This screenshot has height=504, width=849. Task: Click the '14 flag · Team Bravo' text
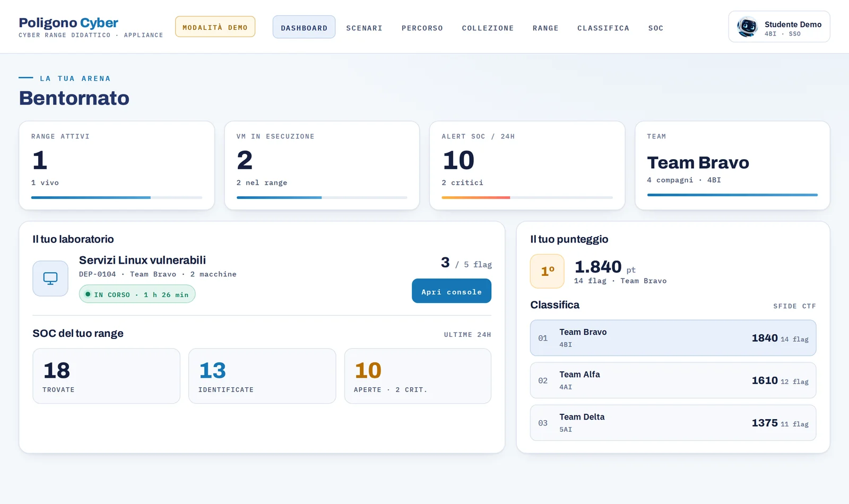pyautogui.click(x=620, y=281)
